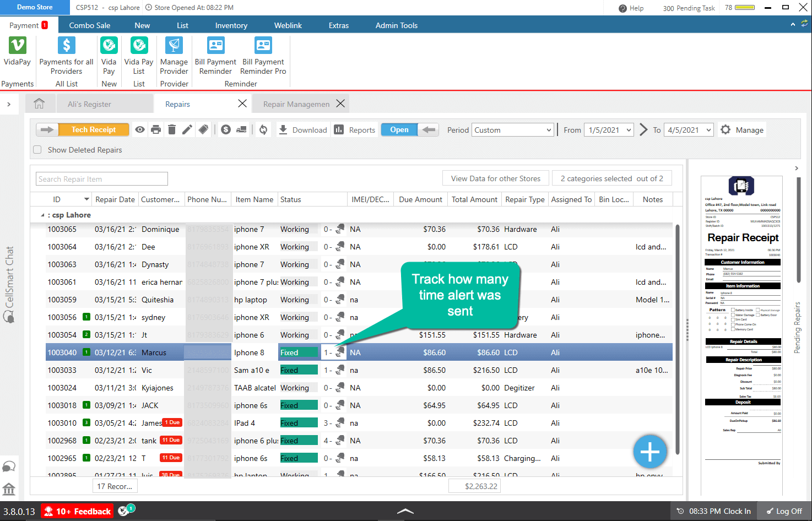Viewport: 812px width, 521px height.
Task: Open the Inventory menu
Action: (231, 25)
